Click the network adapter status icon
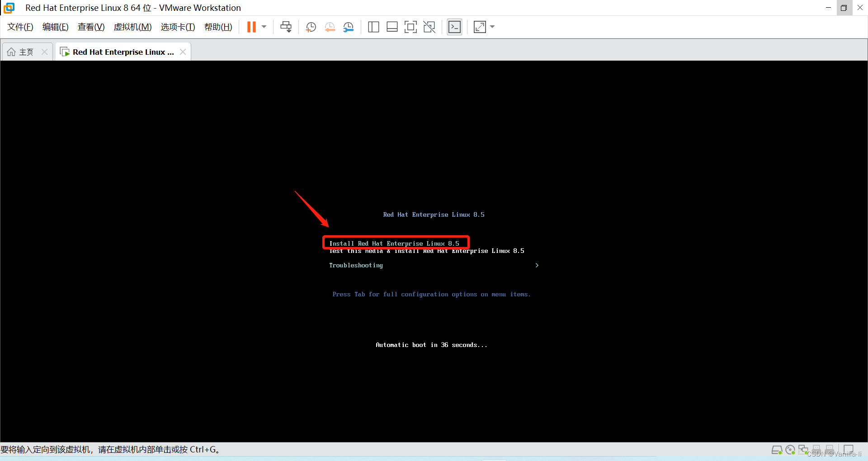The image size is (868, 461). coord(803,450)
